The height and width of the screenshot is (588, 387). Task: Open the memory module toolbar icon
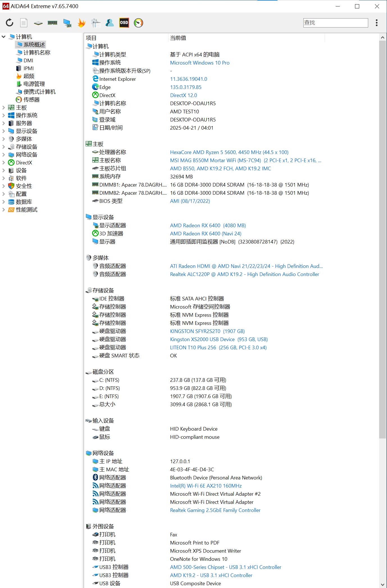(52, 23)
